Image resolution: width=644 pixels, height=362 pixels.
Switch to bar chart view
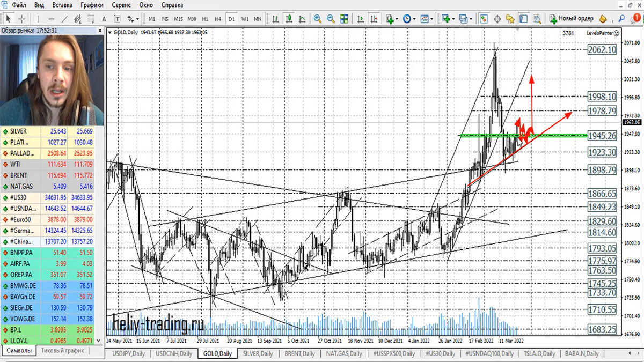tap(275, 19)
